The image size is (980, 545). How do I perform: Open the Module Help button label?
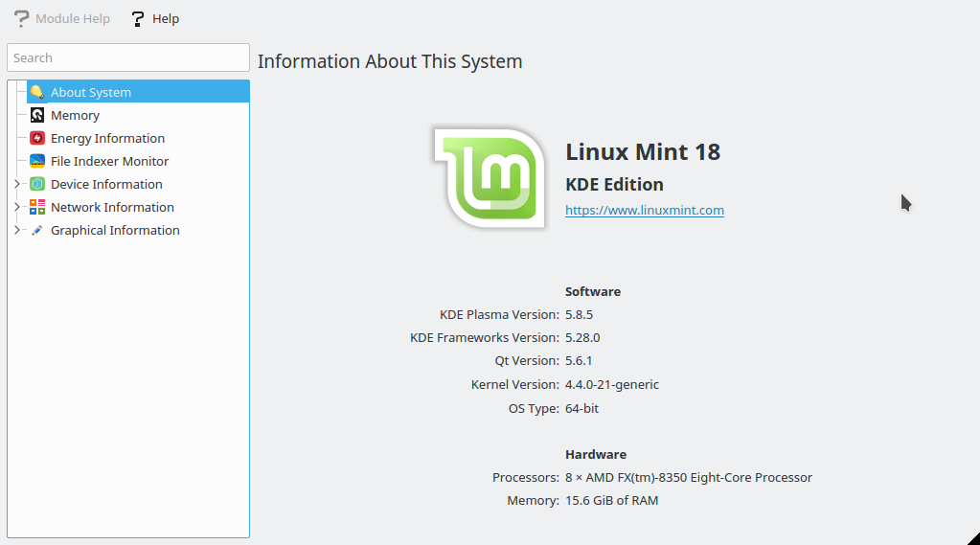[x=73, y=19]
